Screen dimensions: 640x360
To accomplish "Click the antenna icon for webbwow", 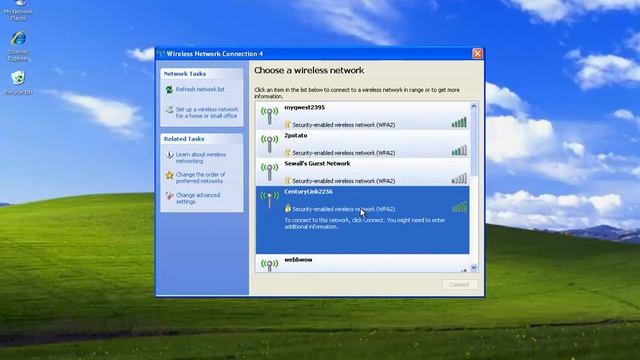I will pos(269,264).
